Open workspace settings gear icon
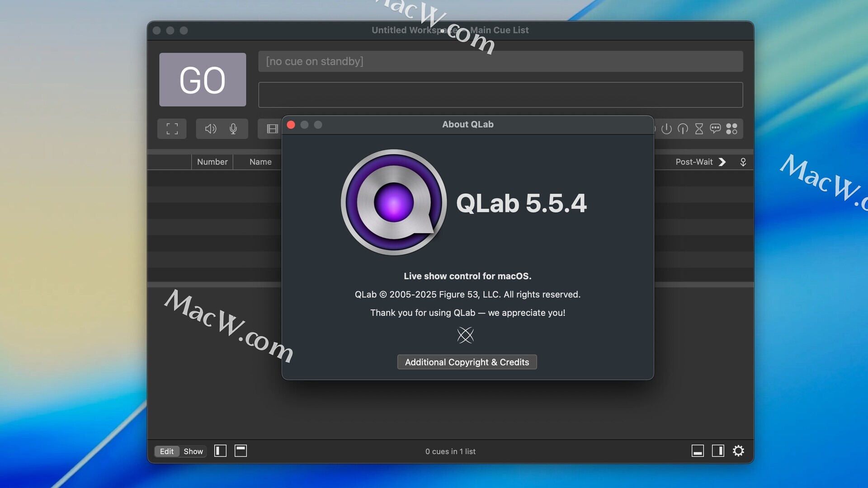 coord(738,450)
